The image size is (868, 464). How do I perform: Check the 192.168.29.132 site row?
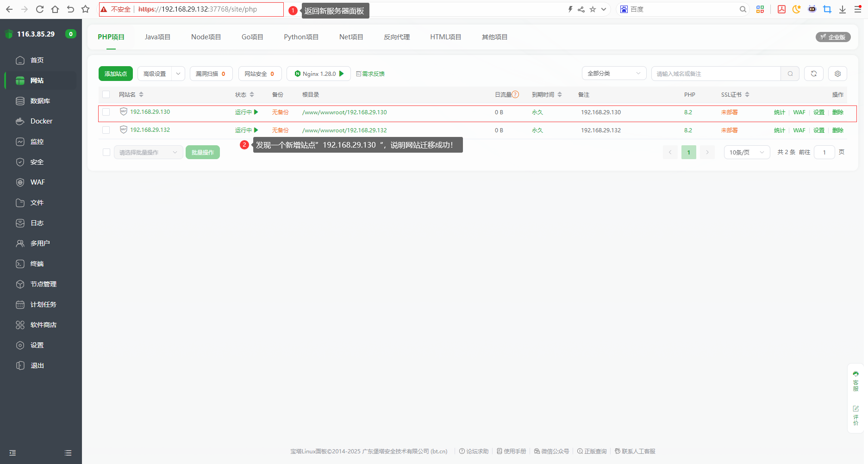106,130
